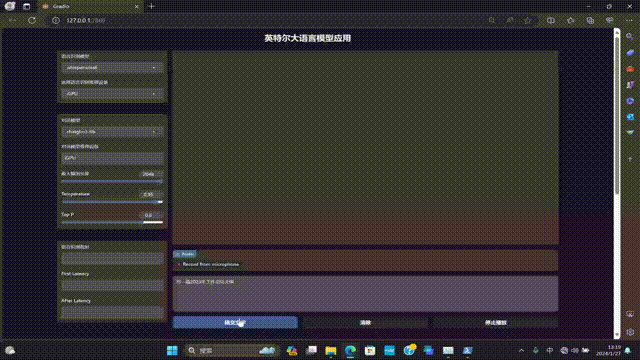Open the whisper-small model dropdown
Image resolution: width=640 pixels, height=360 pixels.
(112, 68)
